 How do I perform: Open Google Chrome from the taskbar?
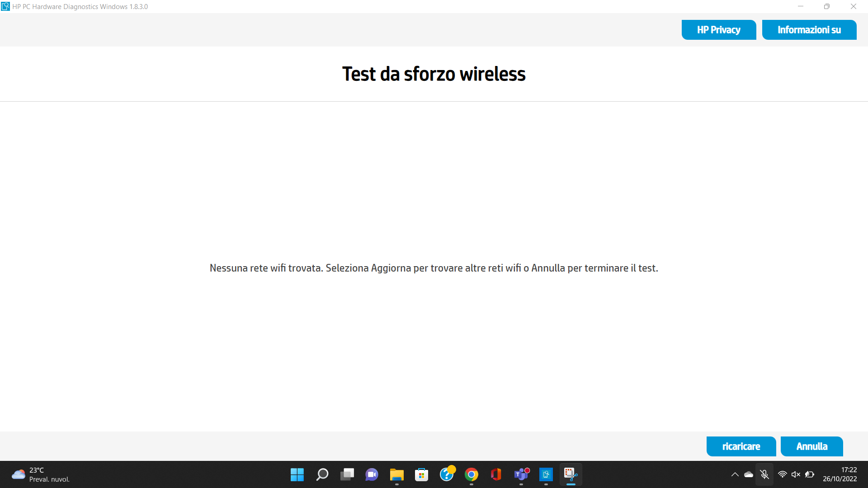472,474
